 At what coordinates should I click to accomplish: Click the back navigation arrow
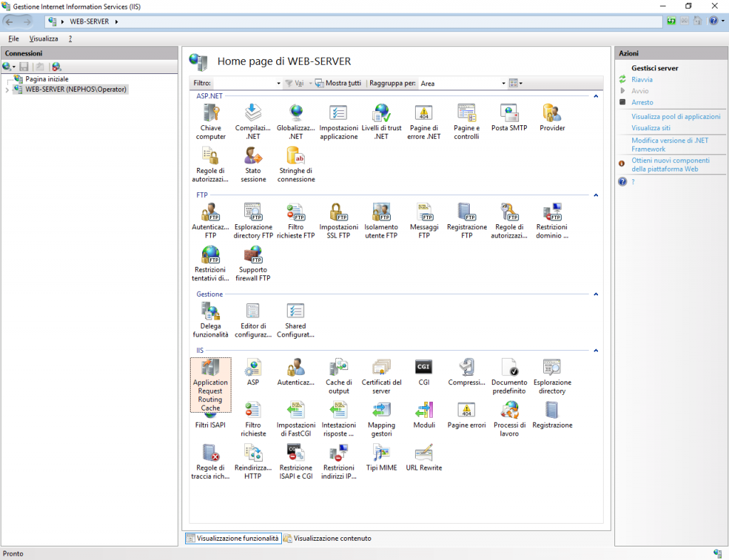tap(9, 21)
